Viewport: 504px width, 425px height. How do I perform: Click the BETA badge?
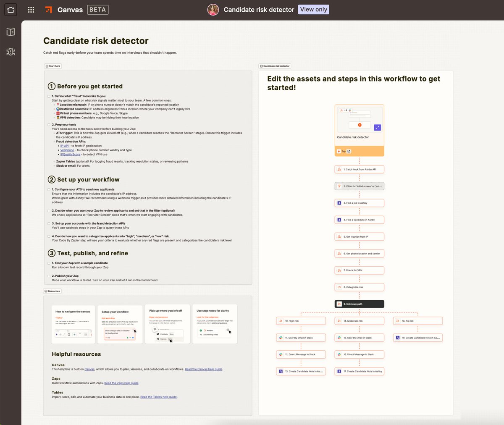[x=98, y=10]
